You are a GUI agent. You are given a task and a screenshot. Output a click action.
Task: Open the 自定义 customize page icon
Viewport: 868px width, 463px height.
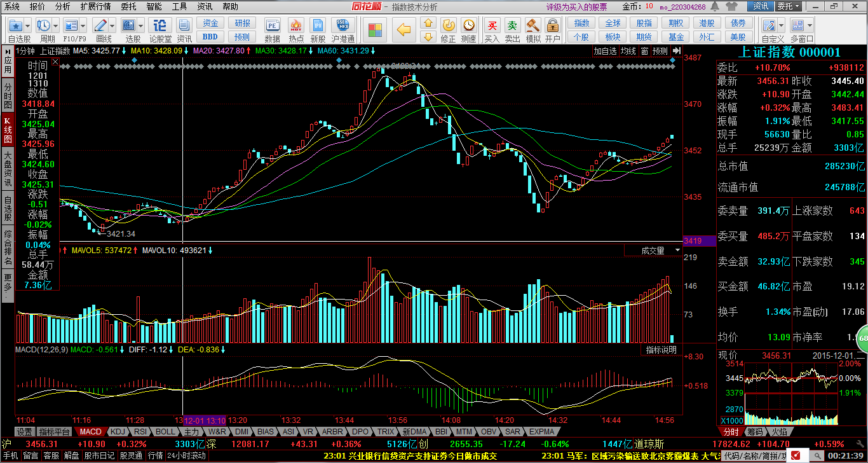769,26
